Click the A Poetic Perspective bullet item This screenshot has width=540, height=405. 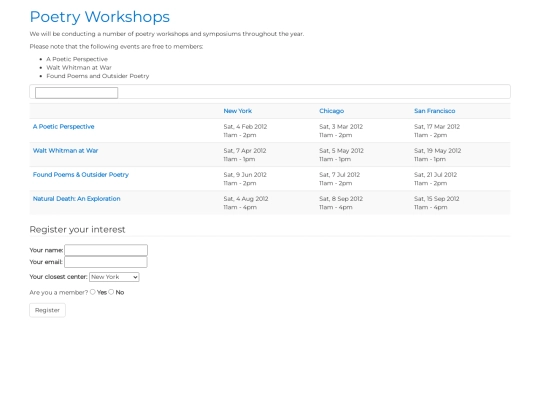coord(77,59)
